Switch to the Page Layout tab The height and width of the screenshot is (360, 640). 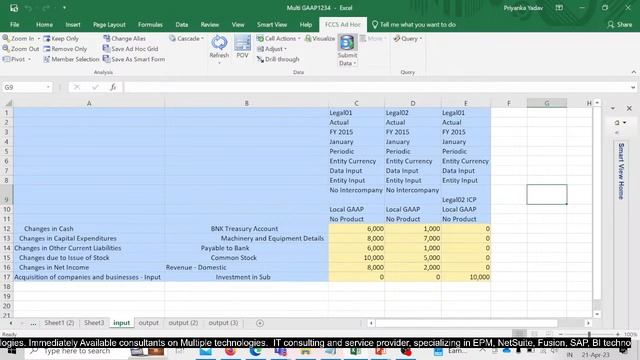[x=109, y=24]
